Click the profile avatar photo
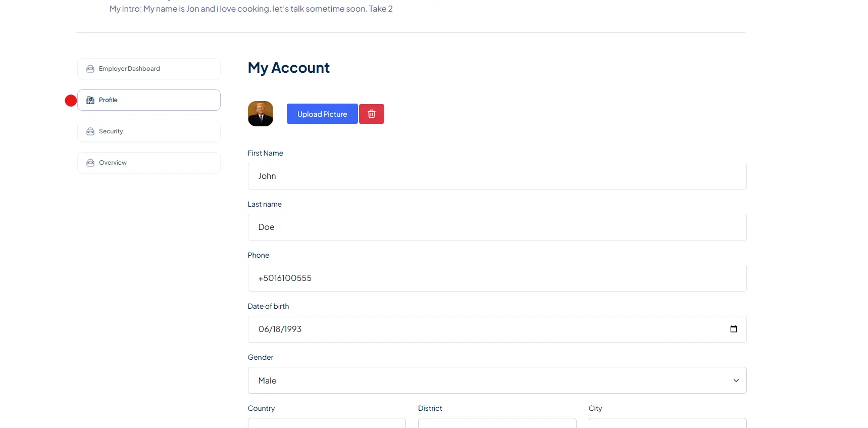This screenshot has width=868, height=428. [261, 114]
